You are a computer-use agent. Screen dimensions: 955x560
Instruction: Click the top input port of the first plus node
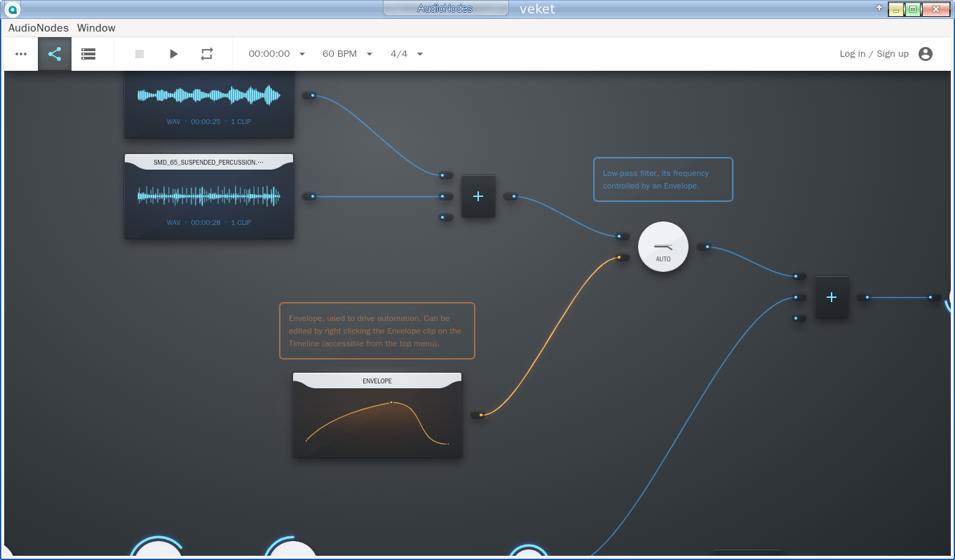(446, 175)
